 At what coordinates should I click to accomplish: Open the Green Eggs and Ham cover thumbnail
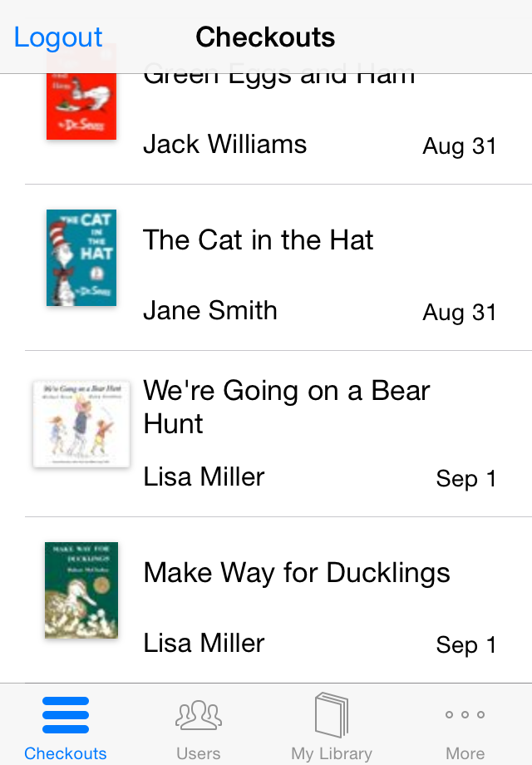[81, 91]
